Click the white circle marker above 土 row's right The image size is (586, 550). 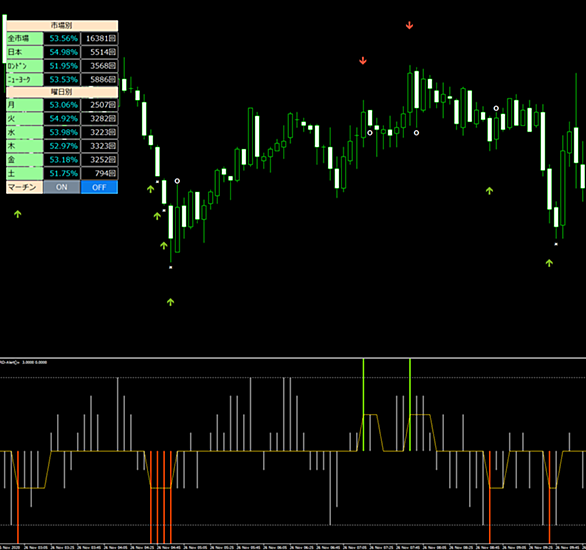[x=177, y=181]
